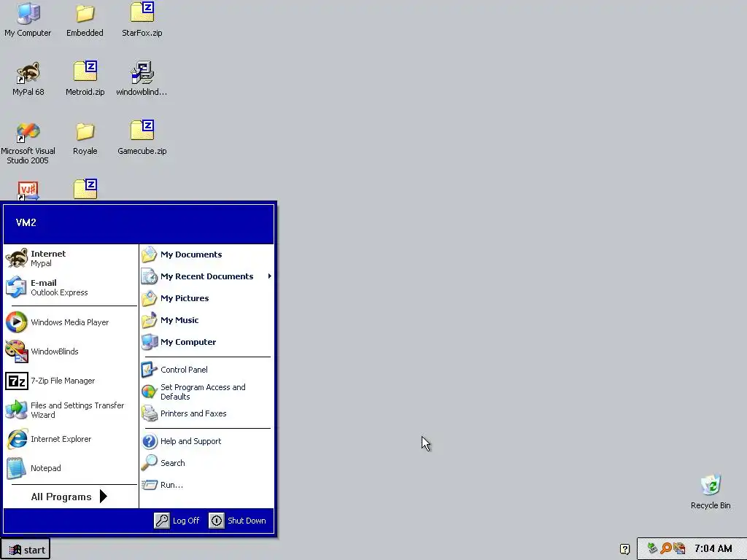Open Notepad from Start menu
Screen dimensions: 747x560
(71, 468)
